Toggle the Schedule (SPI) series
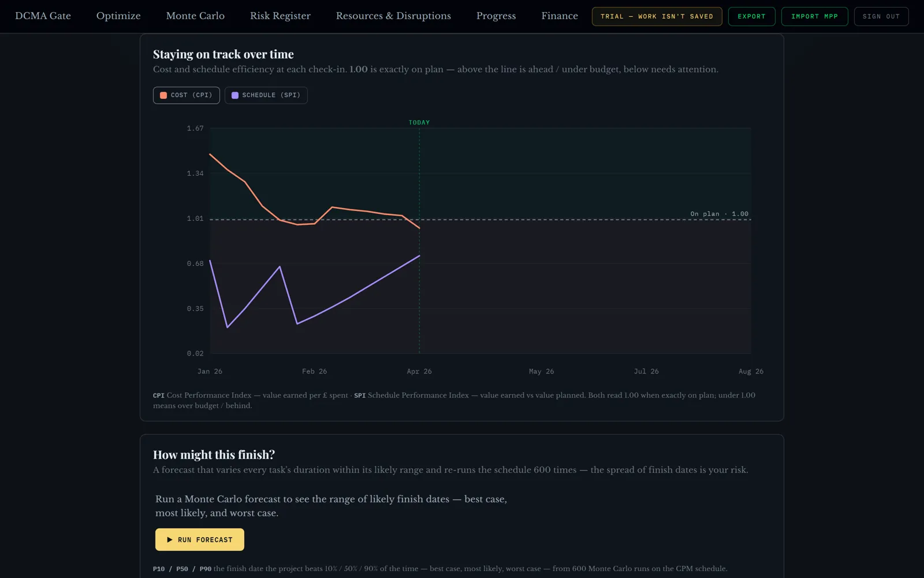 [x=266, y=95]
